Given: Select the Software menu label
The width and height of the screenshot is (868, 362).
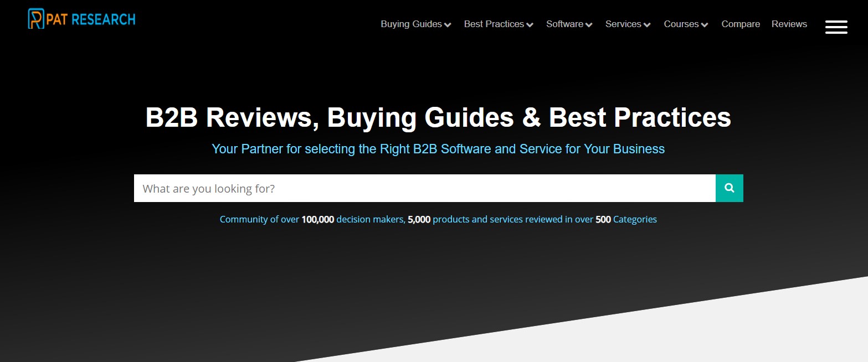Looking at the screenshot, I should [x=564, y=24].
